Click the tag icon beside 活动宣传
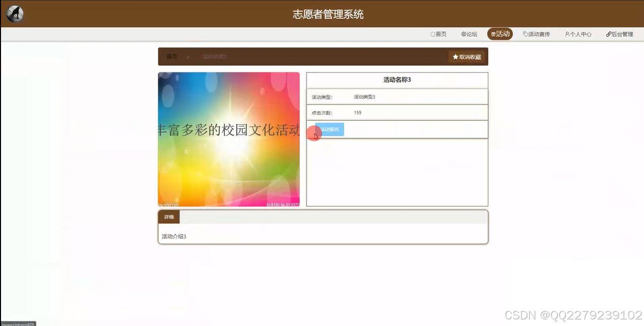The image size is (644, 326). coord(526,34)
